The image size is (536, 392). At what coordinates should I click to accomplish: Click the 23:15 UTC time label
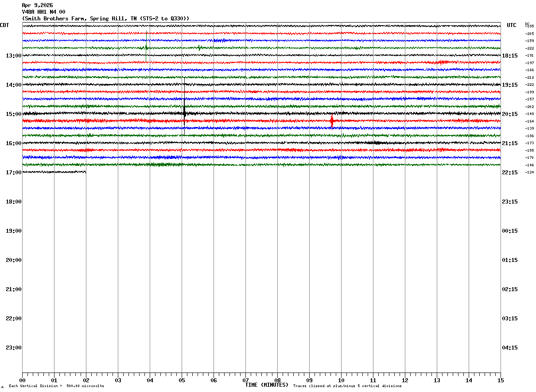[x=510, y=202]
